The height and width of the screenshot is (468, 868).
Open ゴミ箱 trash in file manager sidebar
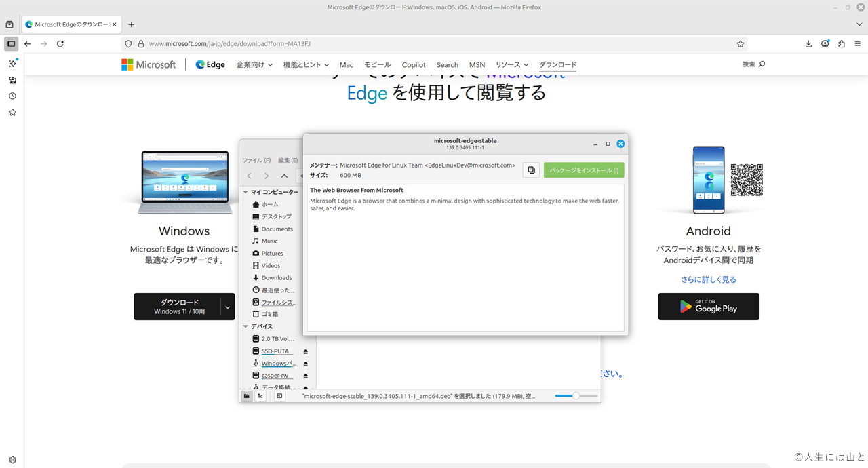click(x=264, y=314)
